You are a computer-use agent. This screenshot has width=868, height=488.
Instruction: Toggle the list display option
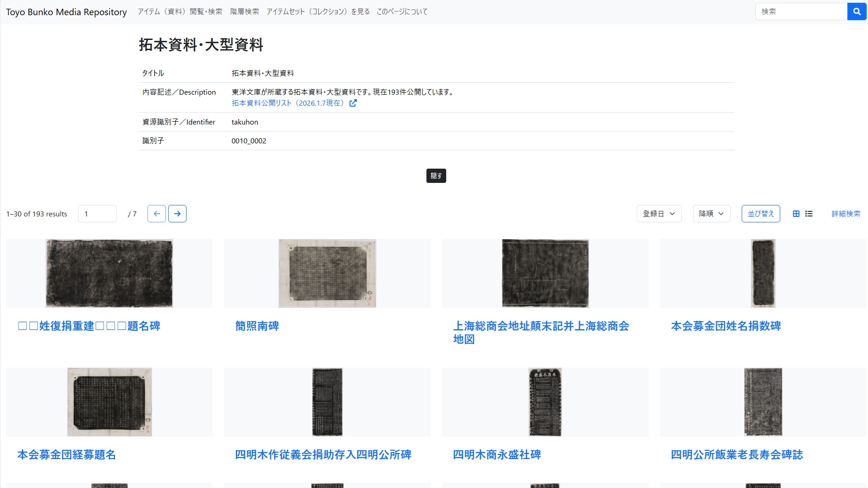pos(809,214)
